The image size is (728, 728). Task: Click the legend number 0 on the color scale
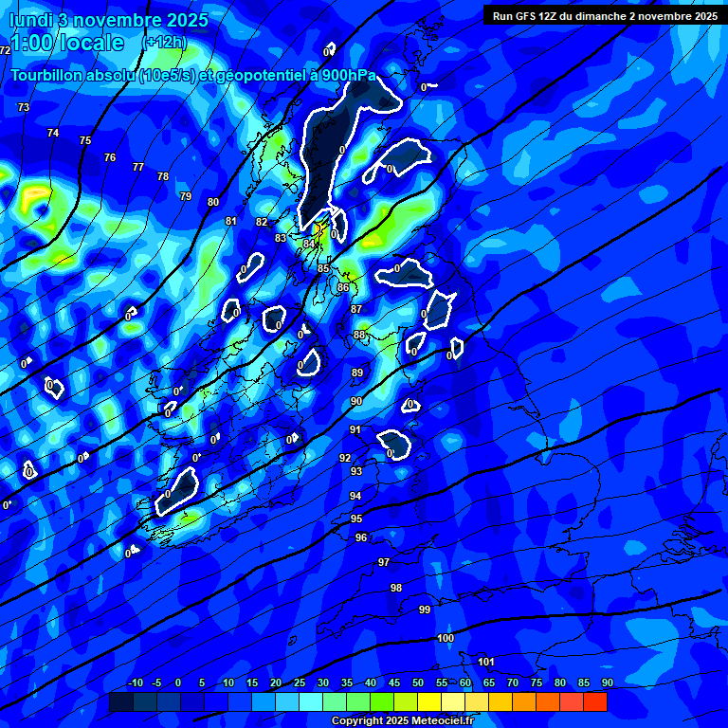tap(178, 683)
